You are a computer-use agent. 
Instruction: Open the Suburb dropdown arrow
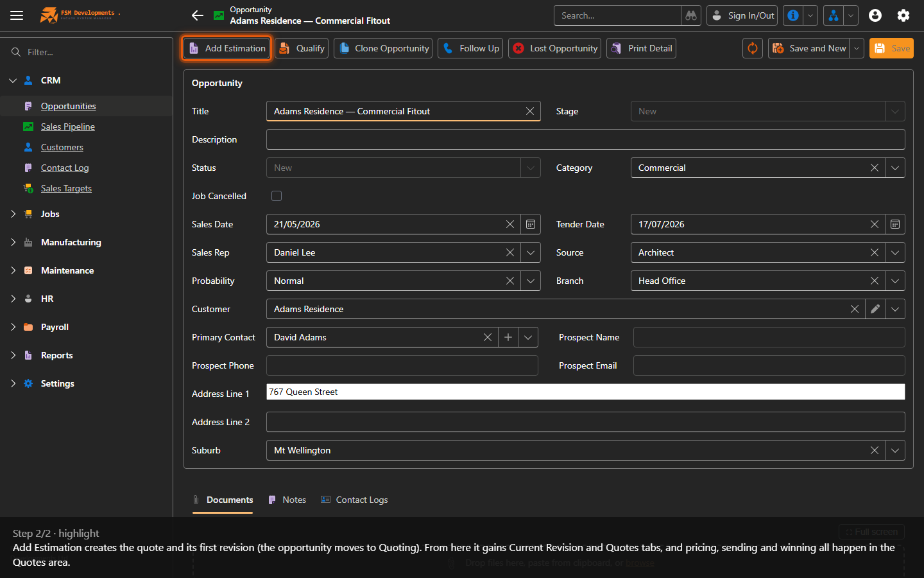[x=895, y=450]
